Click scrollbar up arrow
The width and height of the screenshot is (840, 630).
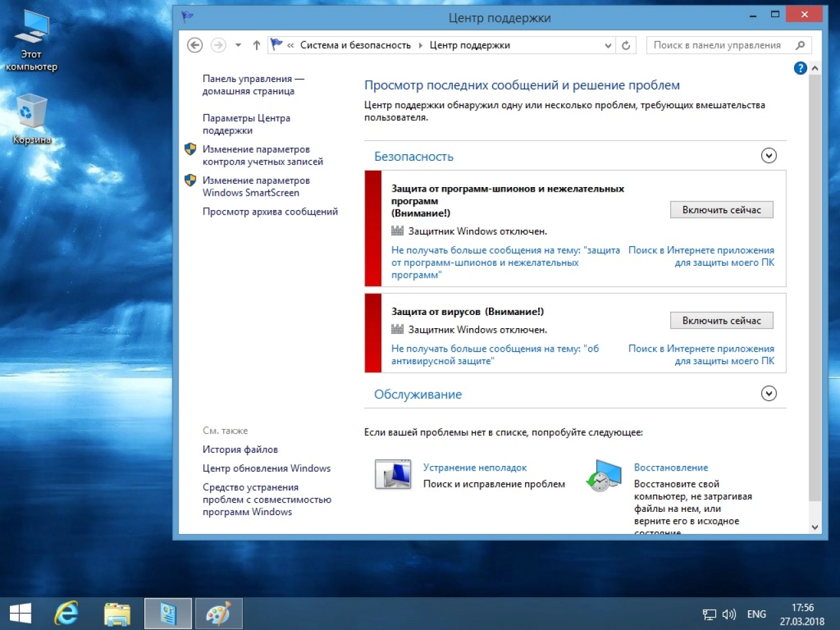point(815,68)
